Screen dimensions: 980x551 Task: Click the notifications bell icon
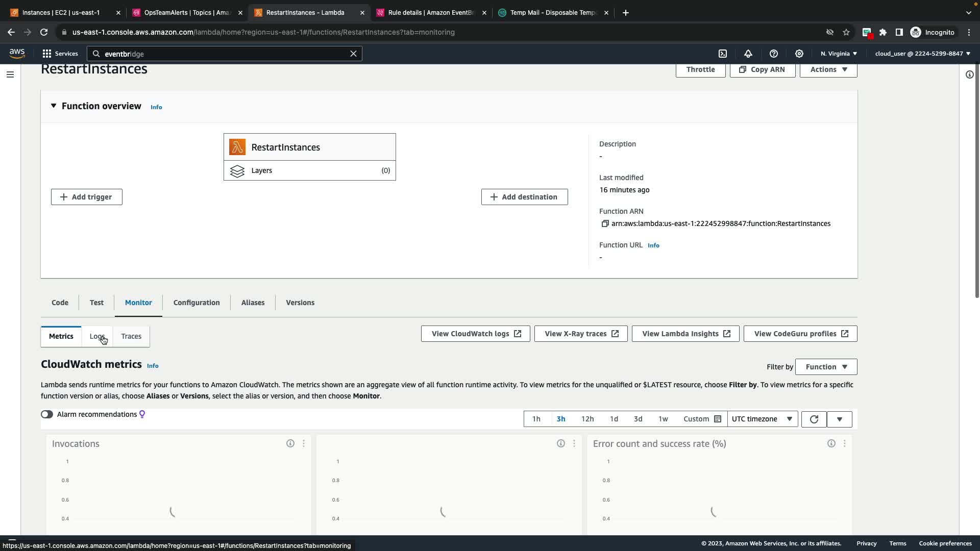tap(748, 54)
